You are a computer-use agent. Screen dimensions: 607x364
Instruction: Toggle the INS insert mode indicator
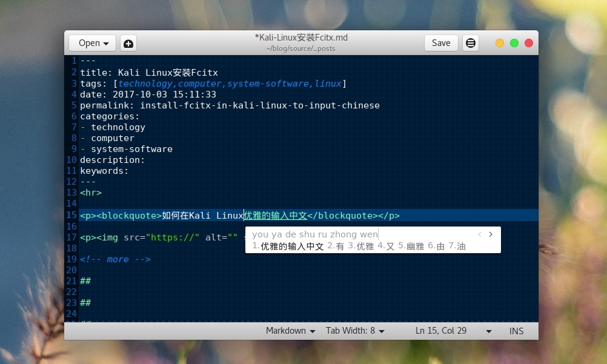click(516, 331)
